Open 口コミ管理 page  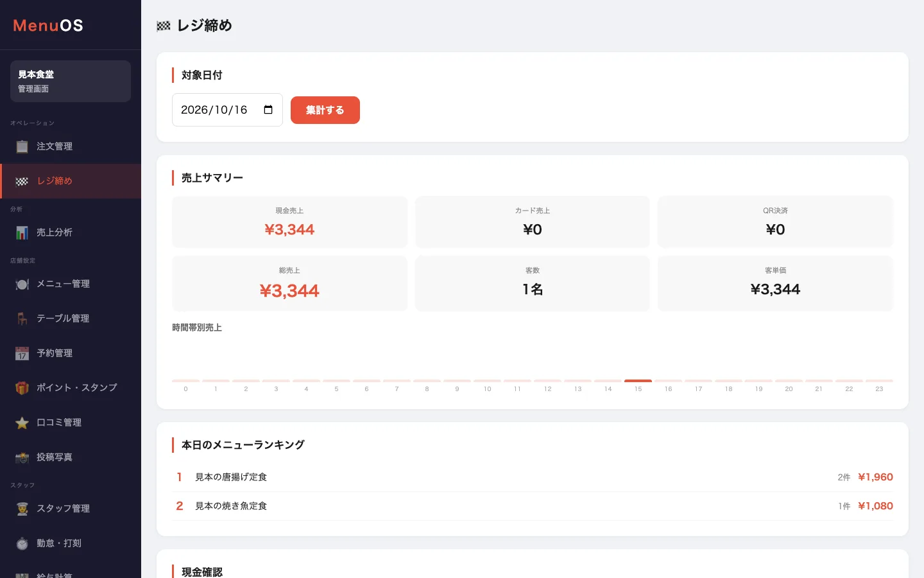click(71, 423)
